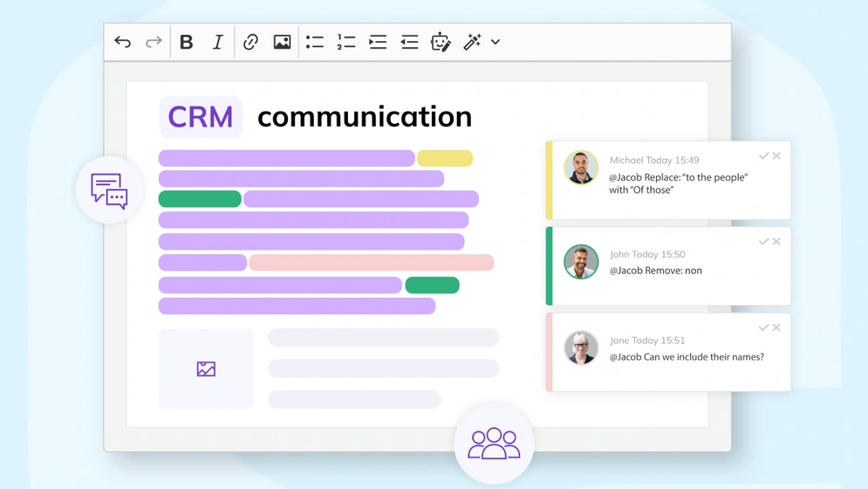Dismiss John's comment with the X
Viewport: 868px width, 489px height.
click(x=776, y=241)
